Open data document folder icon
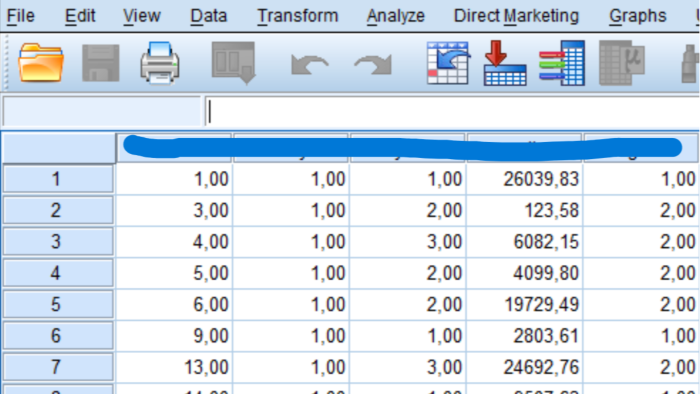Screen dimensions: 700x394 [41, 62]
